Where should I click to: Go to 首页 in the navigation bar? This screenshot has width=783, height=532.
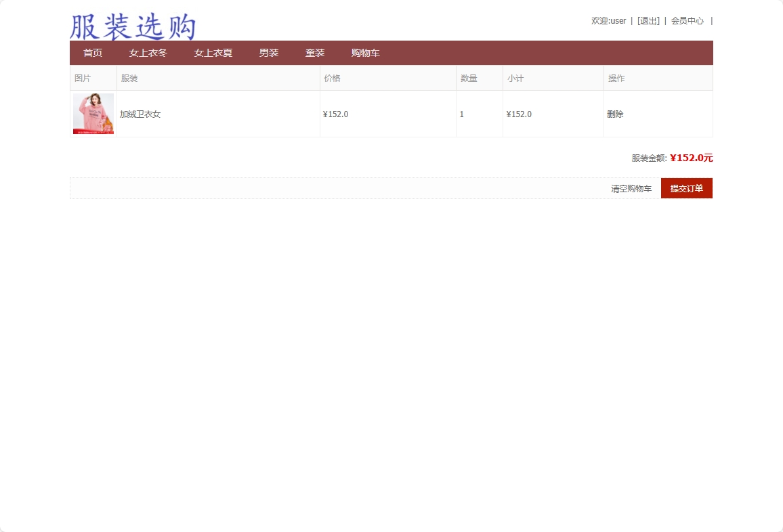(92, 53)
